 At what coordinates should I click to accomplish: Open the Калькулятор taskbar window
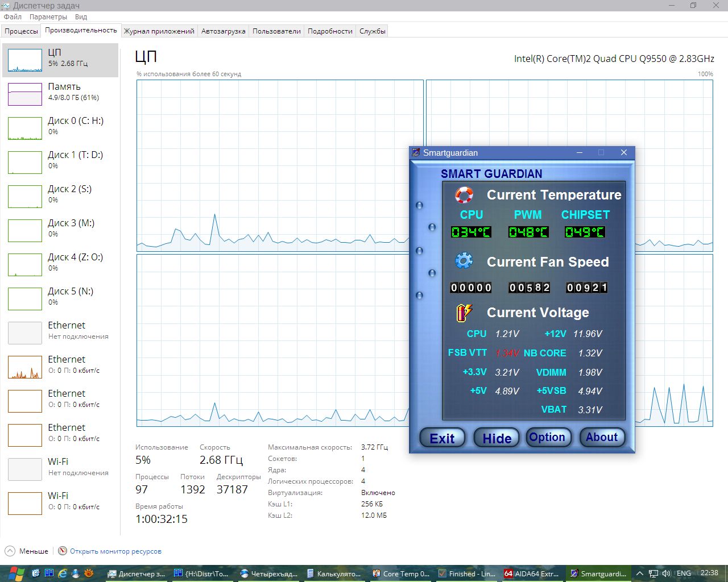pos(335,573)
